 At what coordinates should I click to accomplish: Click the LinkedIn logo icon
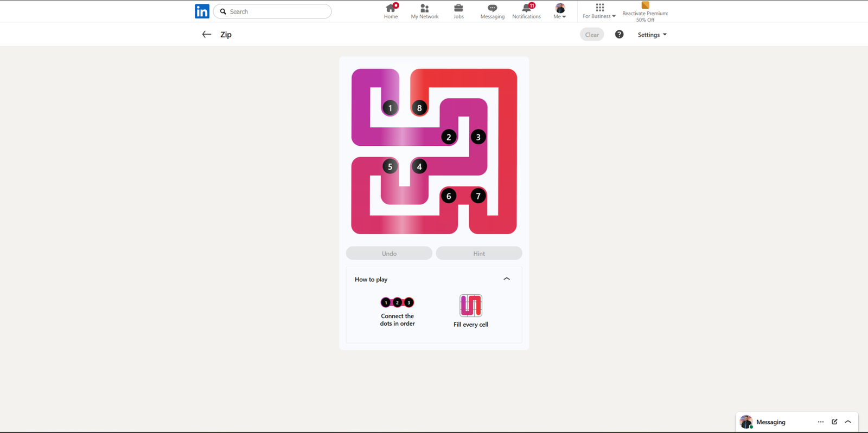(202, 11)
